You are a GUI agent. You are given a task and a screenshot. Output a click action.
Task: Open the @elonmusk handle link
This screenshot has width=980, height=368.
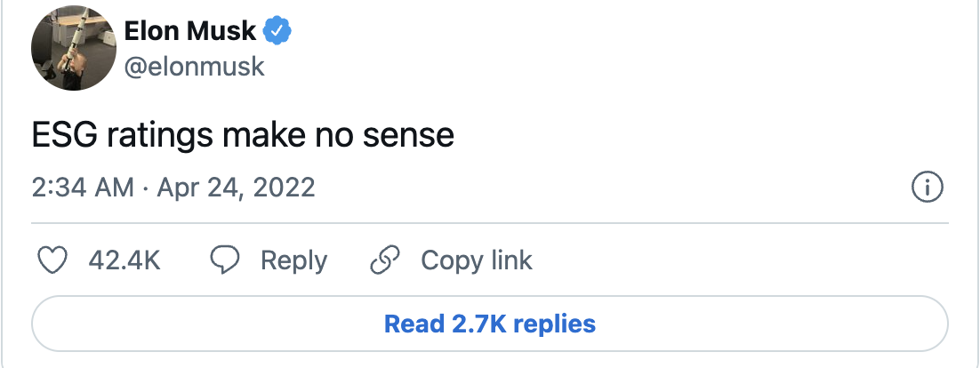click(194, 66)
